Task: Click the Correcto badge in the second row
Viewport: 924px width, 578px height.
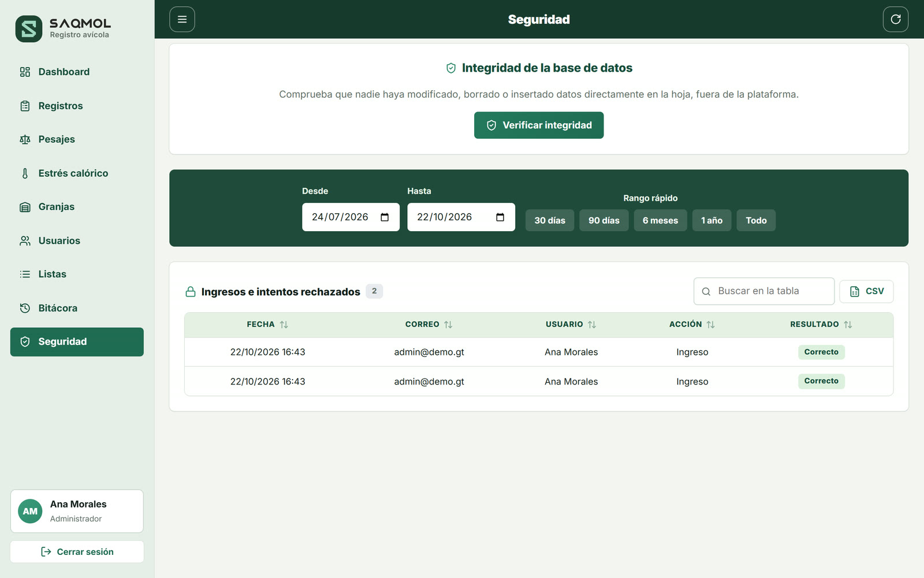Action: click(821, 381)
